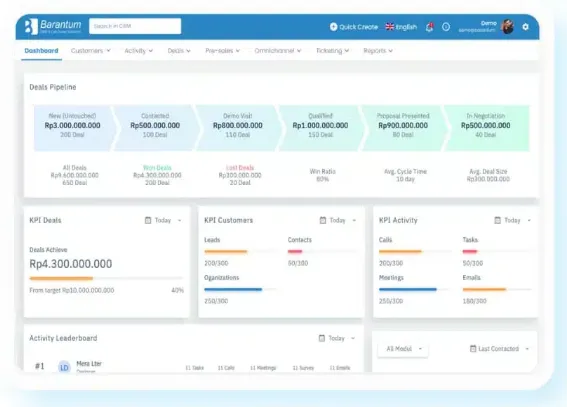Expand the Reports menu
This screenshot has height=407, width=567.
pos(378,51)
